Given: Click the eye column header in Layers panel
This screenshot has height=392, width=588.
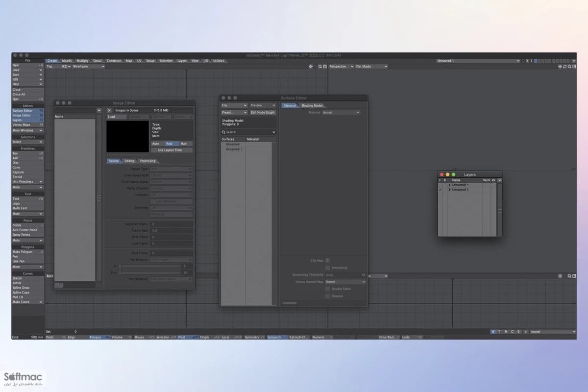Looking at the screenshot, I should [x=493, y=180].
